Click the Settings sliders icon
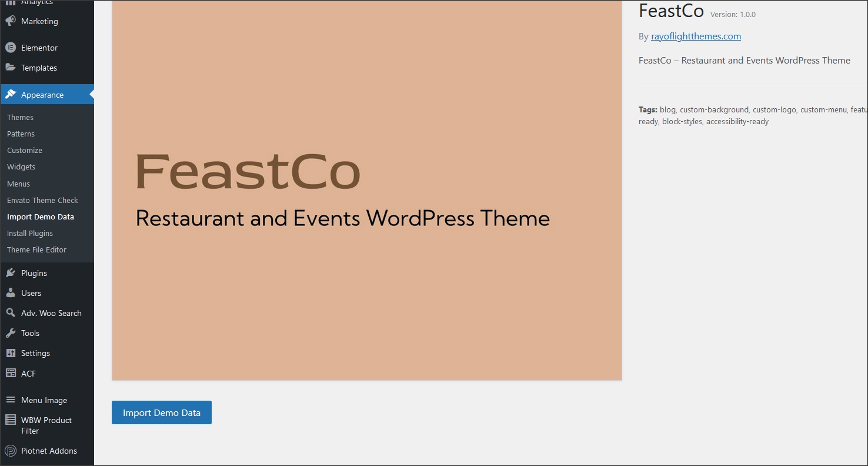This screenshot has width=868, height=466. pyautogui.click(x=11, y=353)
